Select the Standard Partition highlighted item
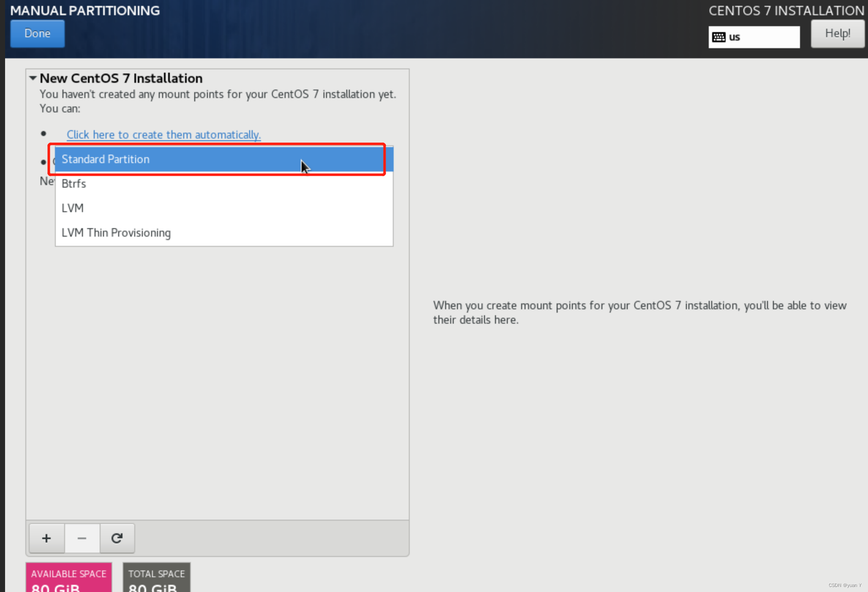Image resolution: width=868 pixels, height=592 pixels. point(219,159)
